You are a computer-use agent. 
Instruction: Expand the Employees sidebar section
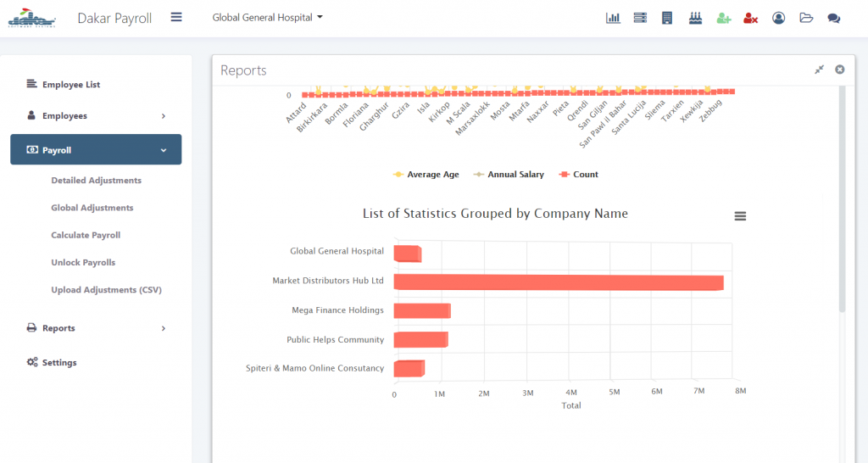tap(96, 116)
